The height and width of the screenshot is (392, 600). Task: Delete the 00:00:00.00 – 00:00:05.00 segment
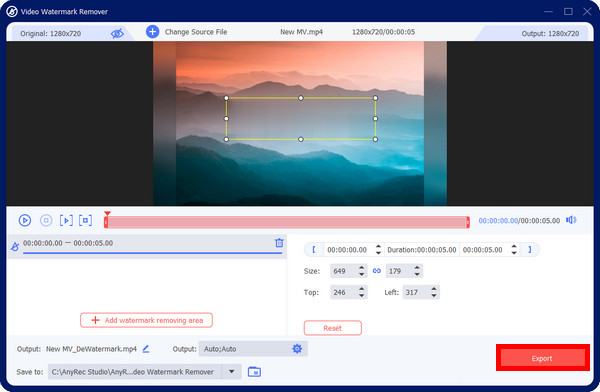(279, 243)
